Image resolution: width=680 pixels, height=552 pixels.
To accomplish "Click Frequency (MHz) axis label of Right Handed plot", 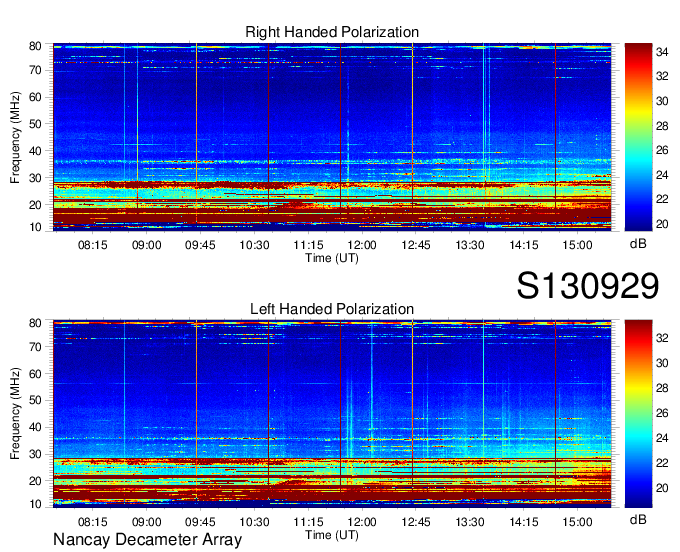I will (x=15, y=137).
